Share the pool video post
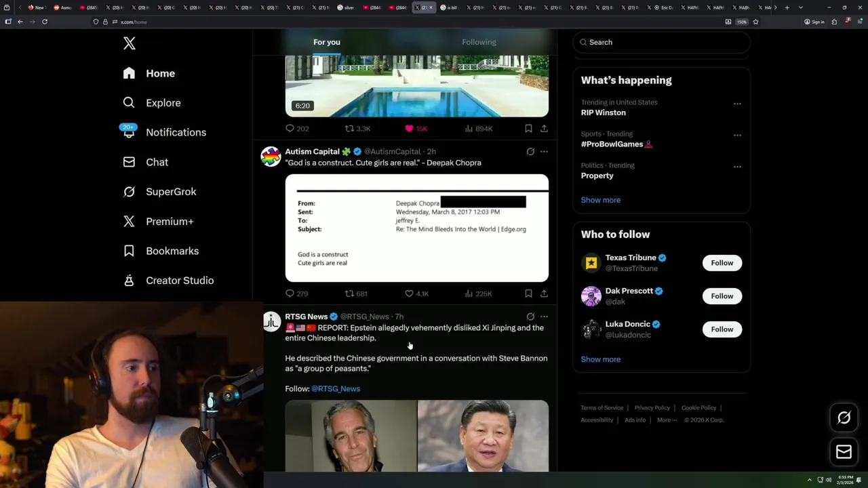 544,128
